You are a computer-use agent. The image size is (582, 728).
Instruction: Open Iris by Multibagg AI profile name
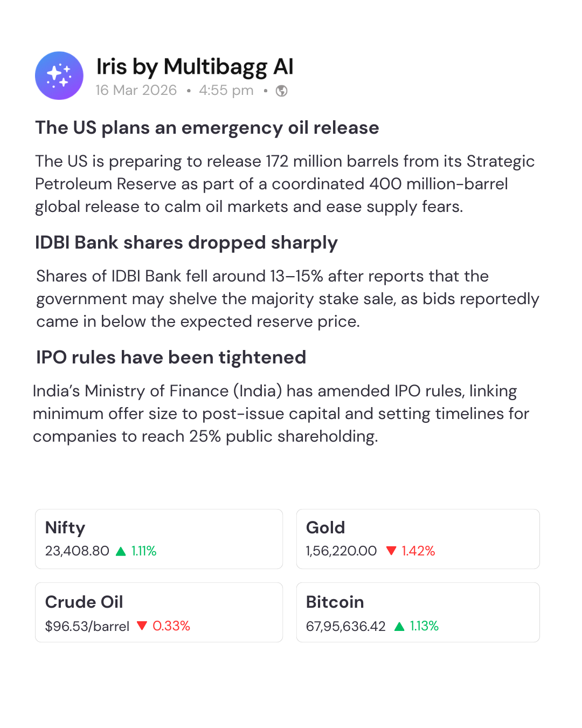(195, 67)
